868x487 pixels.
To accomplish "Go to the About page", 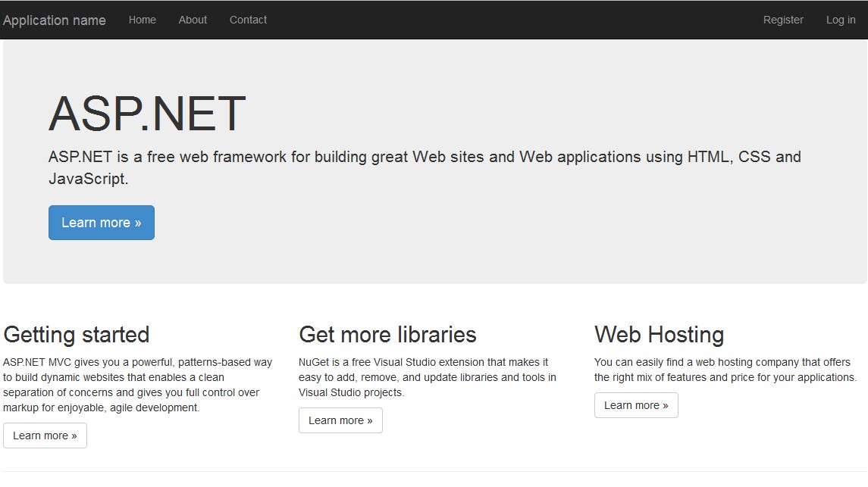I will click(x=193, y=20).
